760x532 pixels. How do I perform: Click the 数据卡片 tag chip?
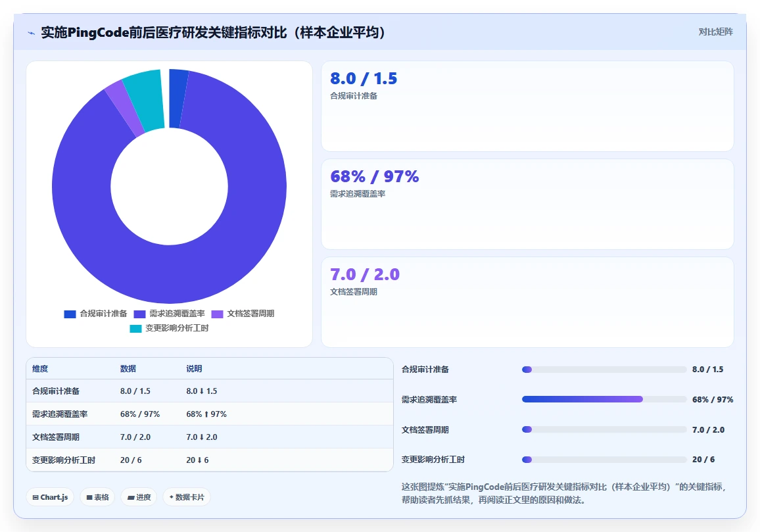tap(187, 497)
